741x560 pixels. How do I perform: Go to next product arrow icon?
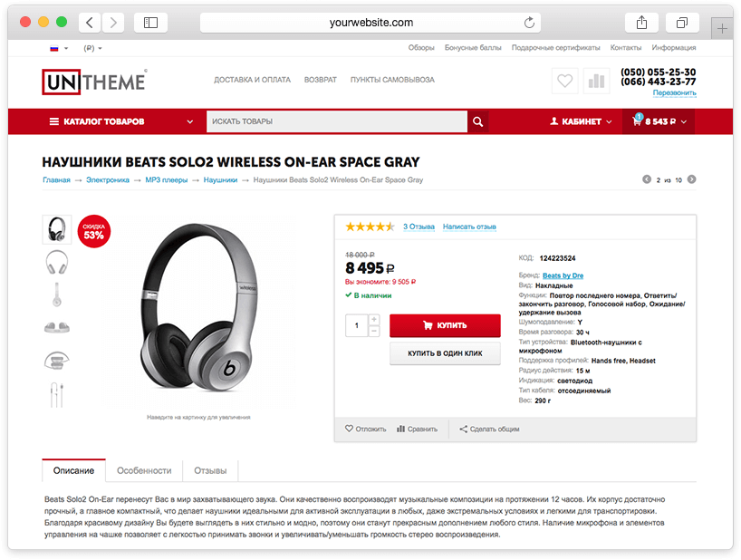(x=691, y=179)
